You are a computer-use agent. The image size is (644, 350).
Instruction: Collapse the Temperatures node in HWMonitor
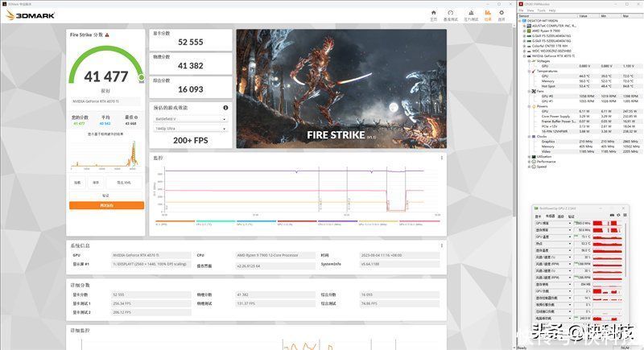(529, 71)
